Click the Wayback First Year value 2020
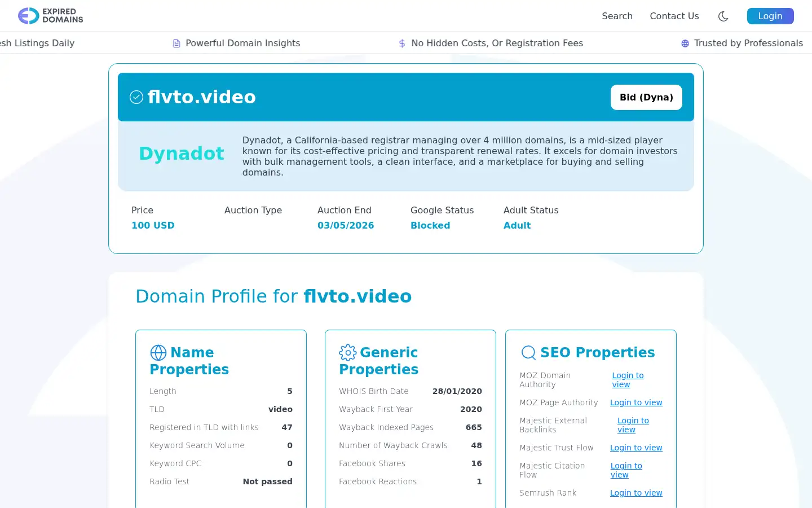This screenshot has width=812, height=508. coord(471,409)
